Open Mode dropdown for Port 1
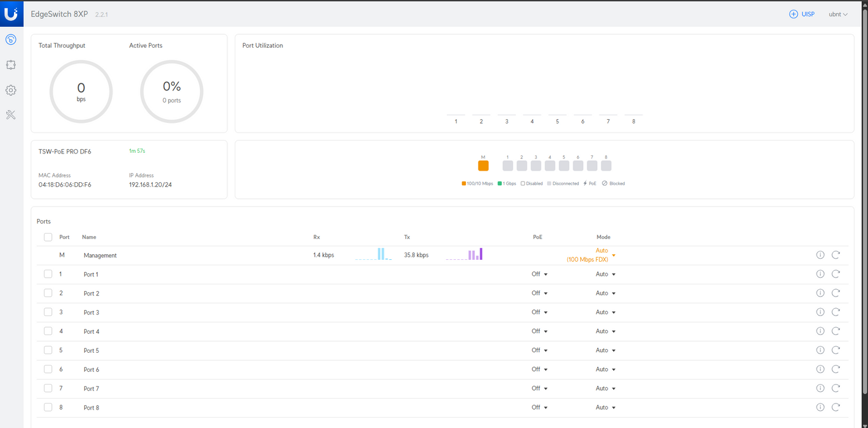868x428 pixels. click(606, 274)
